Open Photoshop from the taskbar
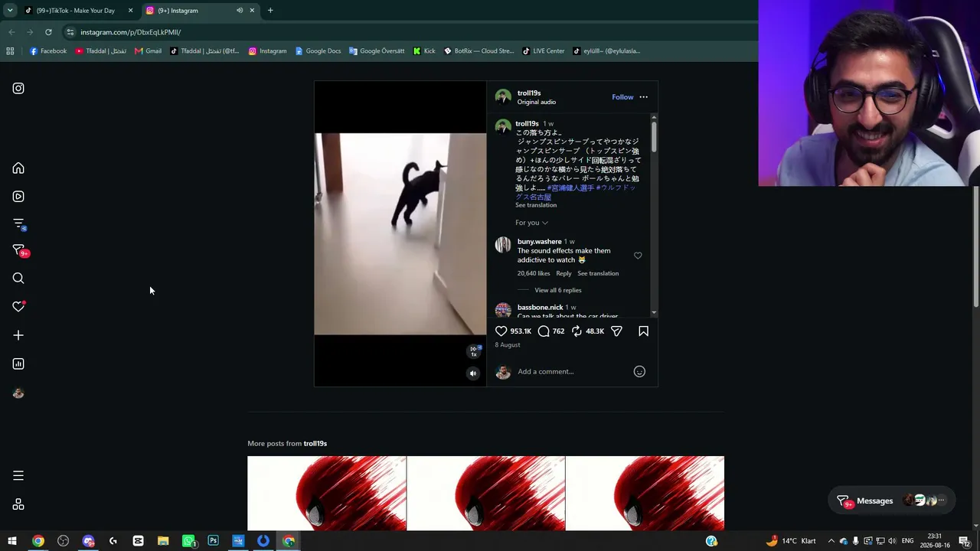The height and width of the screenshot is (551, 980). [213, 541]
